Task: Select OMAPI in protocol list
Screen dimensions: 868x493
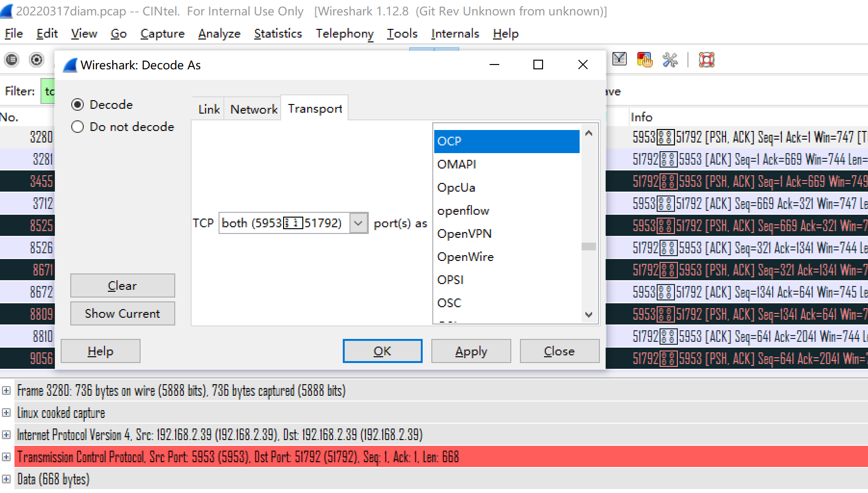Action: click(507, 164)
